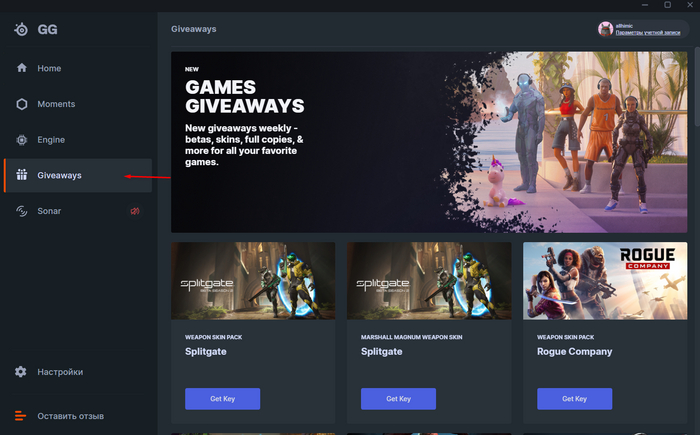Click Оставить отзыв feedback link
The height and width of the screenshot is (435, 700).
coord(71,416)
